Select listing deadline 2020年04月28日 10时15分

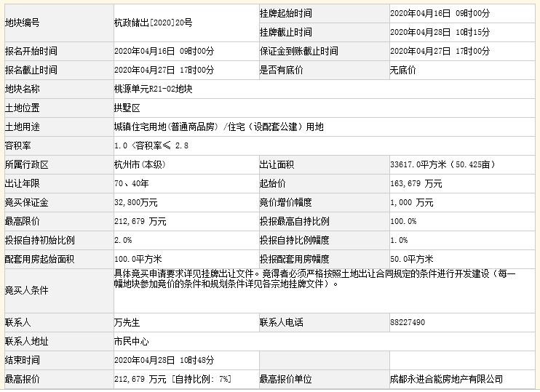click(440, 32)
